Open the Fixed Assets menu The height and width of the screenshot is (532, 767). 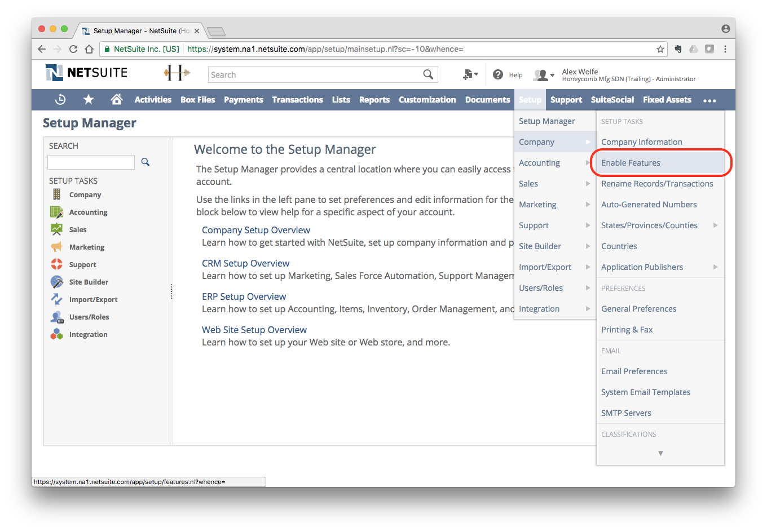pos(667,100)
